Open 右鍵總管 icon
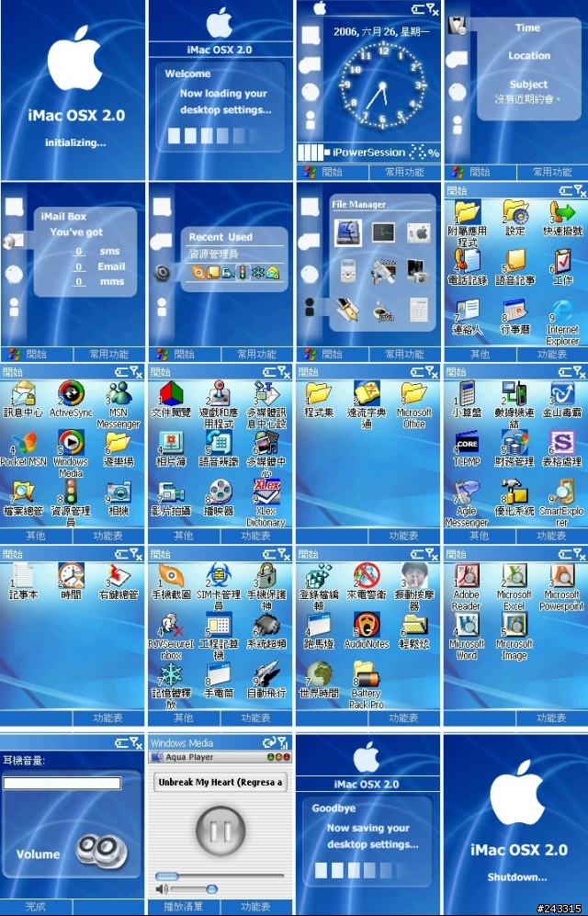The width and height of the screenshot is (588, 916). (x=119, y=576)
